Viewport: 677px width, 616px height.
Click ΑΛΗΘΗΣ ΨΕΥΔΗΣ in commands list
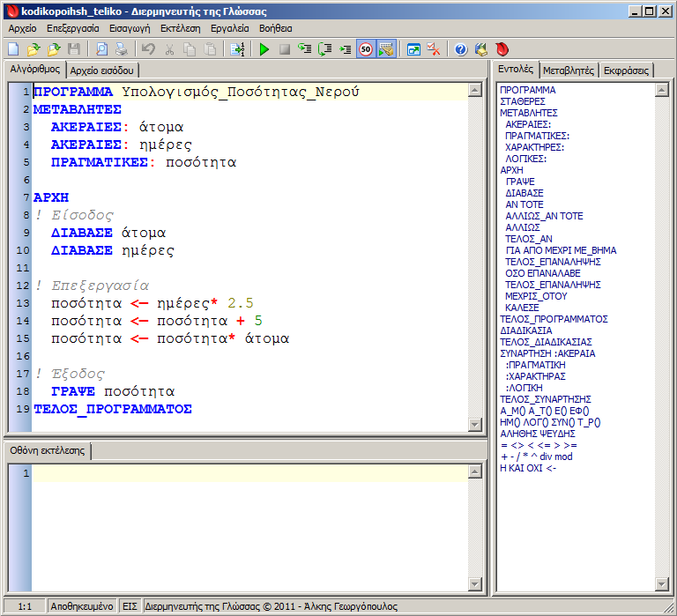538,434
